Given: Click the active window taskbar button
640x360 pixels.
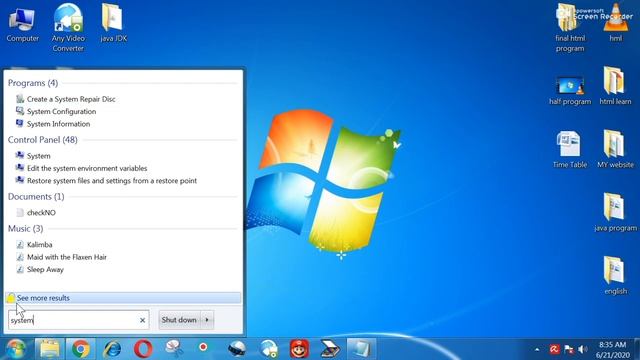Looking at the screenshot, I should [361, 349].
